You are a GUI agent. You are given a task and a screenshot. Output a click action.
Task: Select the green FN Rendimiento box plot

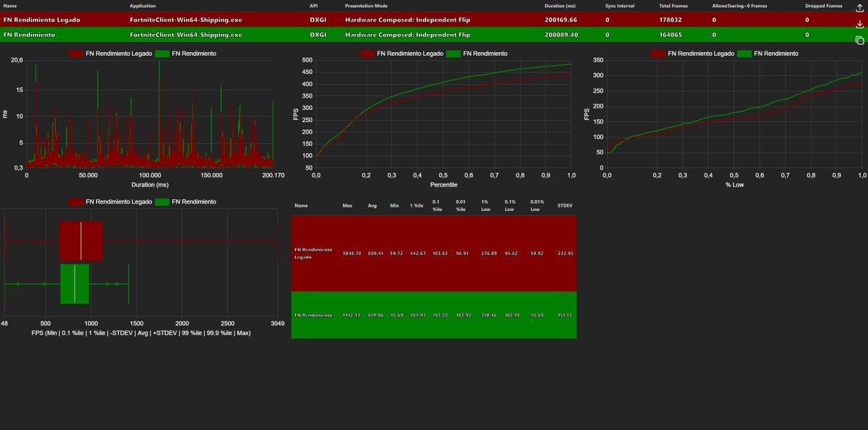point(75,284)
